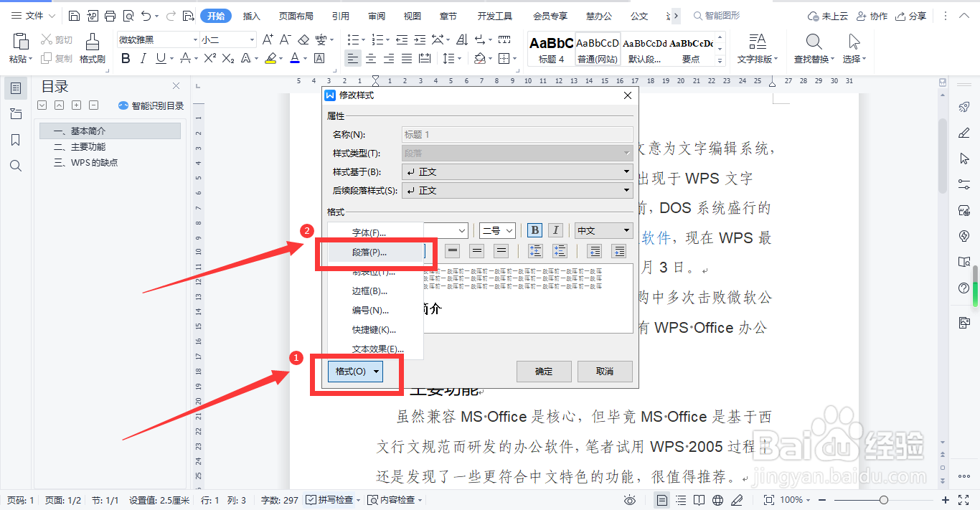Click 取消 in the Modify Style dialog
Screen dimensions: 980x510
coord(605,372)
